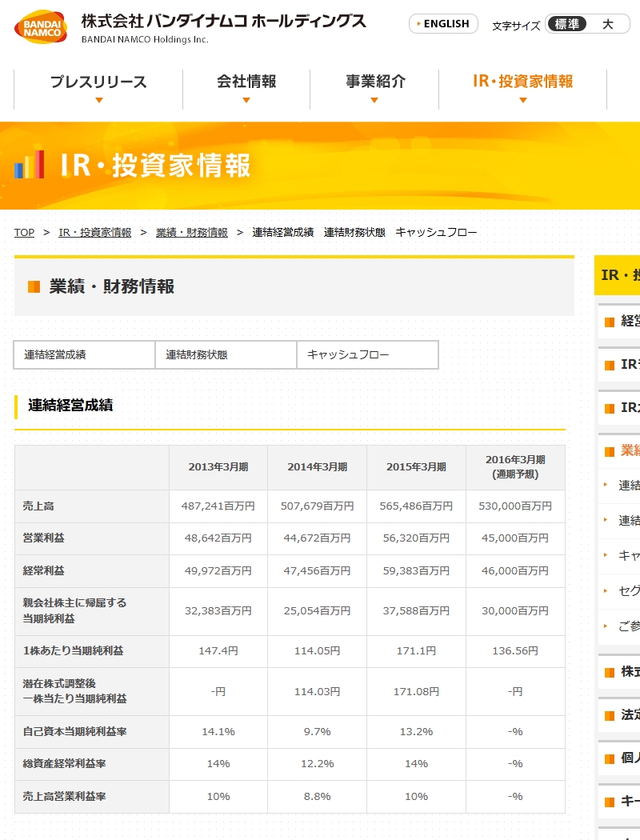The width and height of the screenshot is (640, 840).
Task: Click the 潜在株式調整後一株当たり当期純利益 row label
Action: pos(74,691)
